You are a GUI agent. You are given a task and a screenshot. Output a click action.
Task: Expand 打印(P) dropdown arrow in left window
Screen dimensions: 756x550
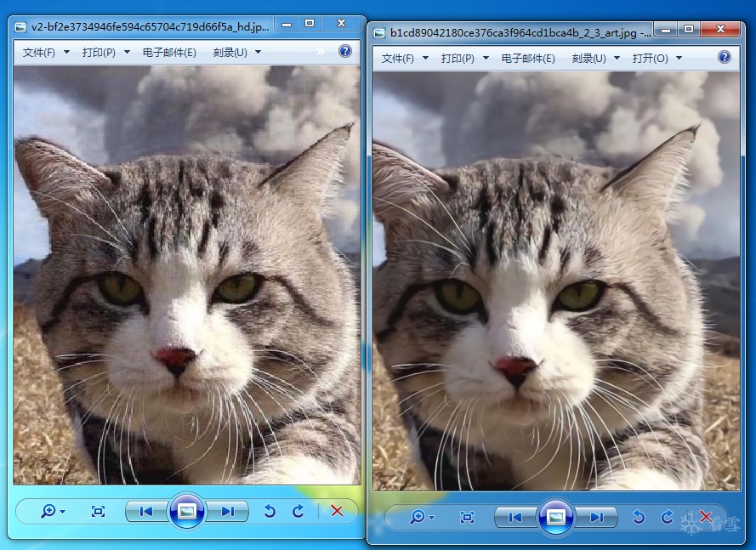coord(127,52)
